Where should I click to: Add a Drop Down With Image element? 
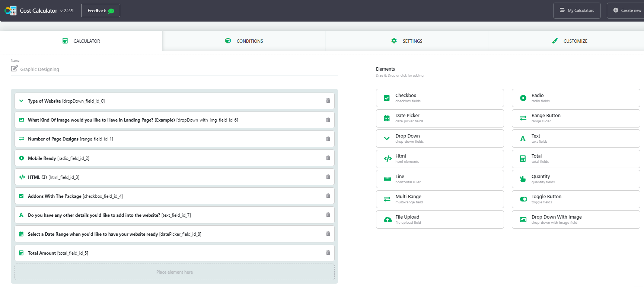[576, 219]
